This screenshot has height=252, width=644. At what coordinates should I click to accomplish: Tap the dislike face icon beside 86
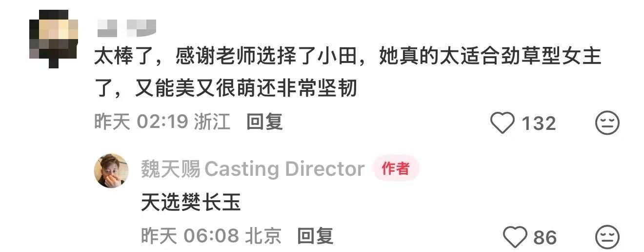point(607,237)
